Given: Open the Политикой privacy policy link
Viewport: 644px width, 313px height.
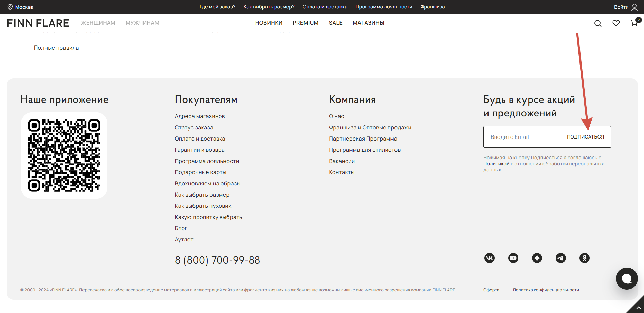Looking at the screenshot, I should [x=496, y=164].
